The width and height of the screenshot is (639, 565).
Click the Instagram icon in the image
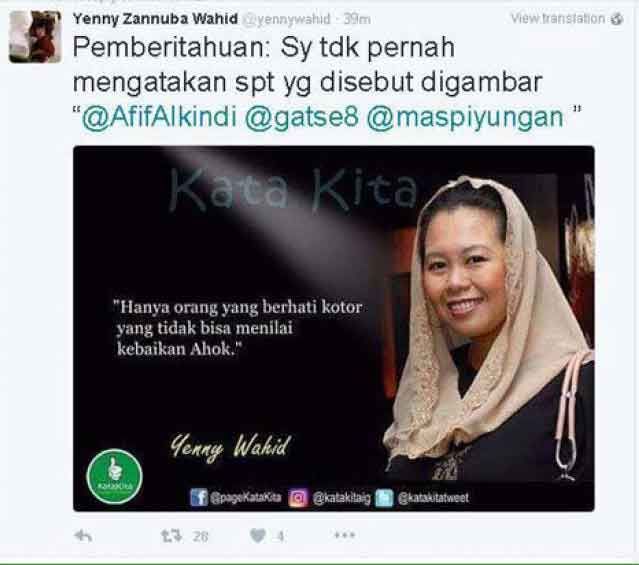click(298, 498)
